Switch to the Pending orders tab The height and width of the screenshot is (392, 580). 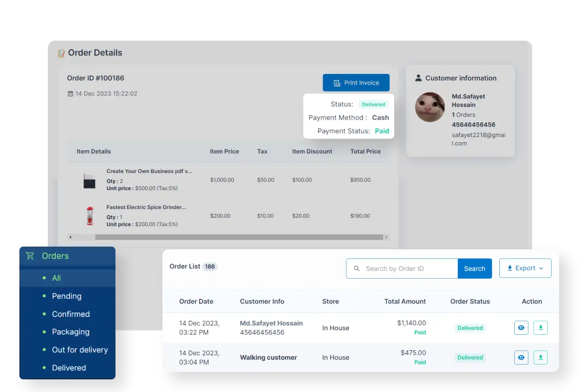66,296
